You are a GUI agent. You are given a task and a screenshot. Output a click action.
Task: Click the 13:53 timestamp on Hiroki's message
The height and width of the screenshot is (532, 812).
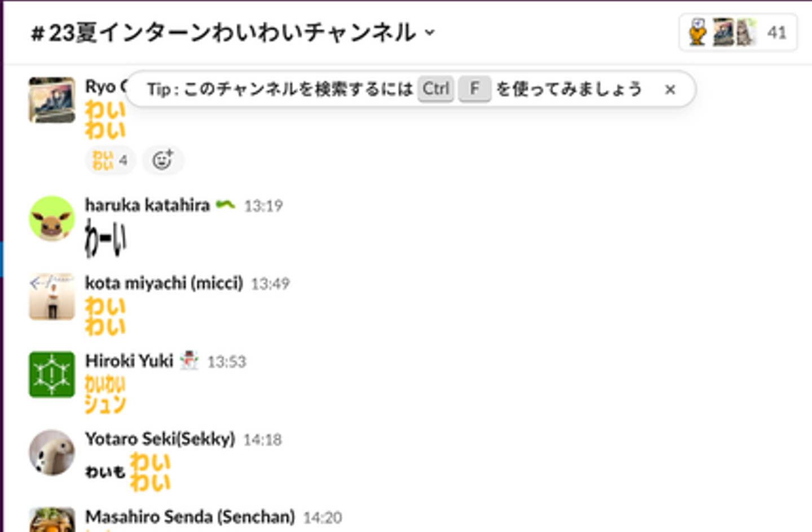[x=227, y=361]
